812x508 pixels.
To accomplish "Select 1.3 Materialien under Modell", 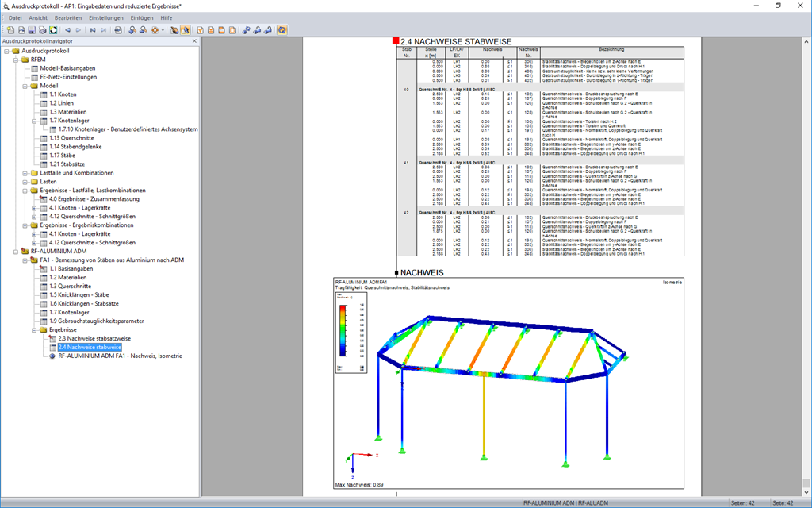I will coord(68,112).
